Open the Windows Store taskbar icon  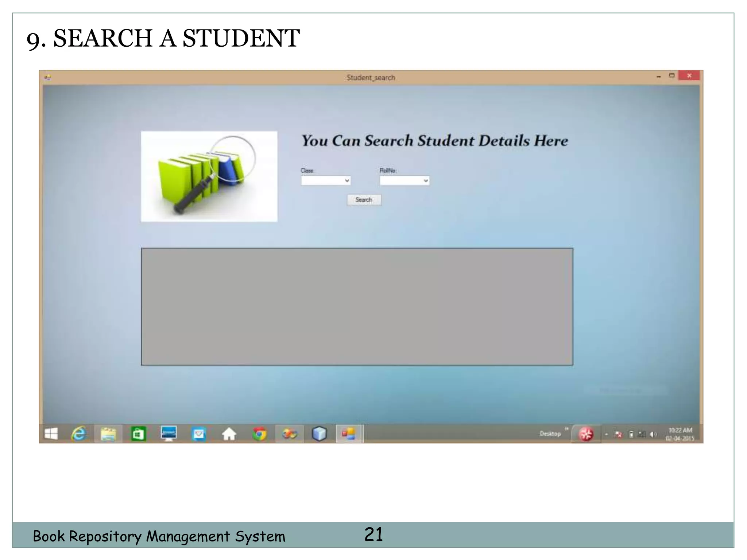[x=138, y=434]
